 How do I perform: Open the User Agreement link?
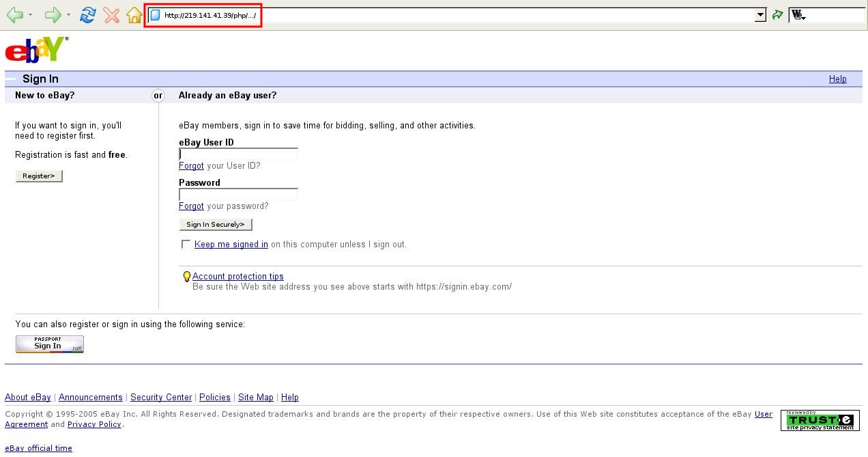pos(764,414)
